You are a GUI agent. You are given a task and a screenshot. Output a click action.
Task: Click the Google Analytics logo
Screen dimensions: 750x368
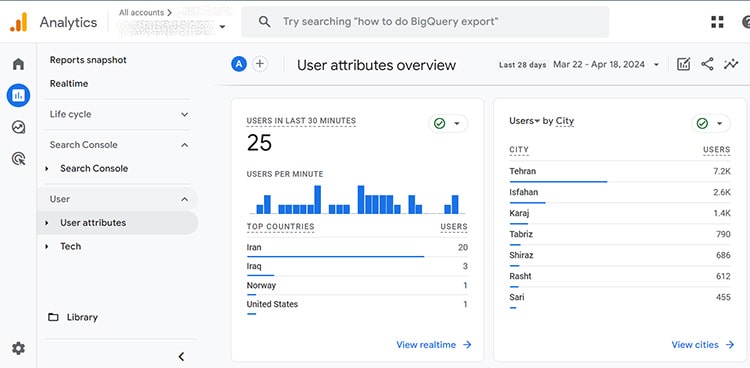[x=18, y=22]
